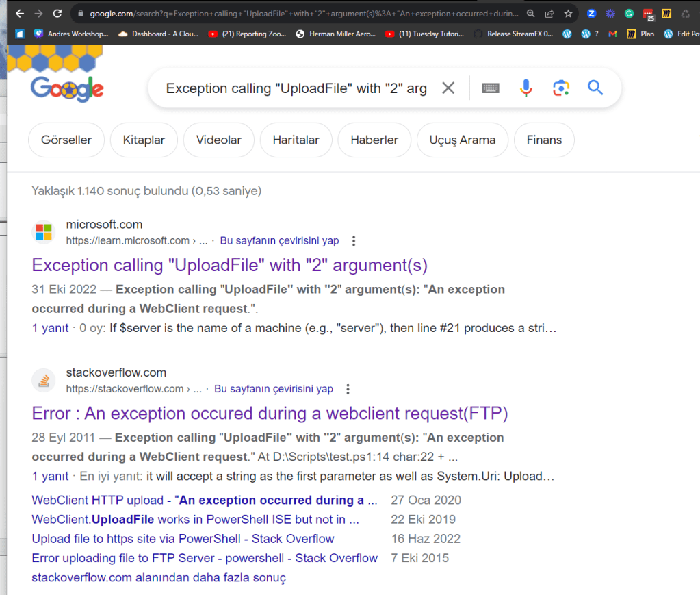
Task: Open the Herman Miller Aero bookmark
Action: click(336, 34)
